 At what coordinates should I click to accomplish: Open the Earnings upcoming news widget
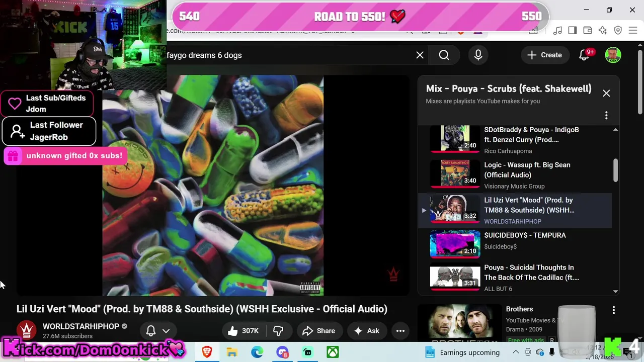point(463,352)
